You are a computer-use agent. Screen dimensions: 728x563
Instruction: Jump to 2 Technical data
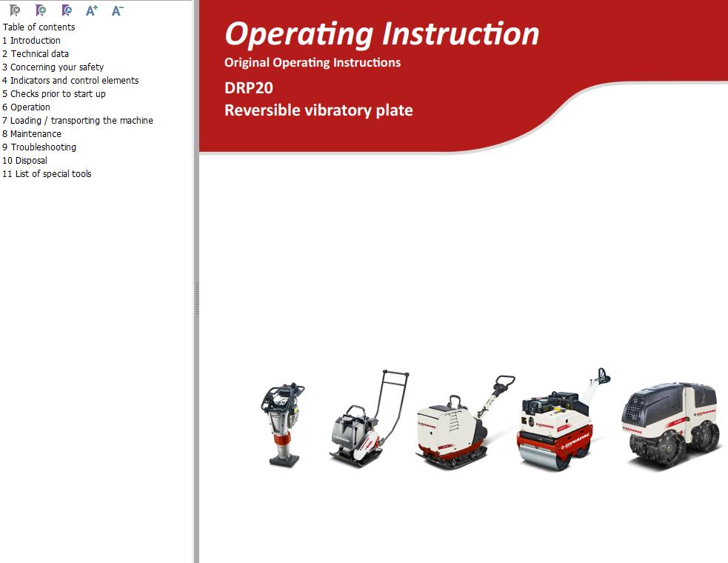point(36,54)
